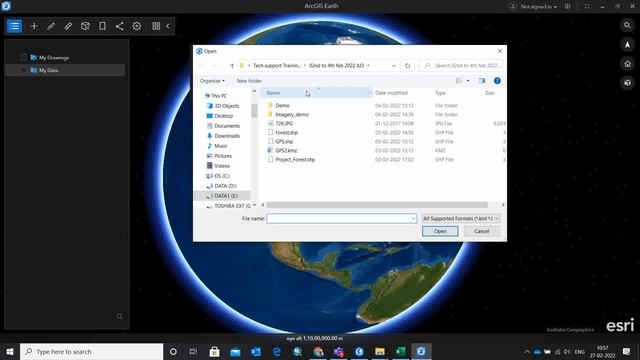Expand the address bar history dropdown
This screenshot has width=640, height=360.
coord(393,66)
